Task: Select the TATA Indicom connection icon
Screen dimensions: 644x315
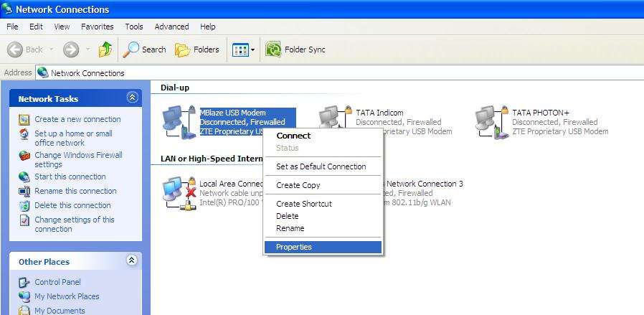Action: click(x=331, y=121)
